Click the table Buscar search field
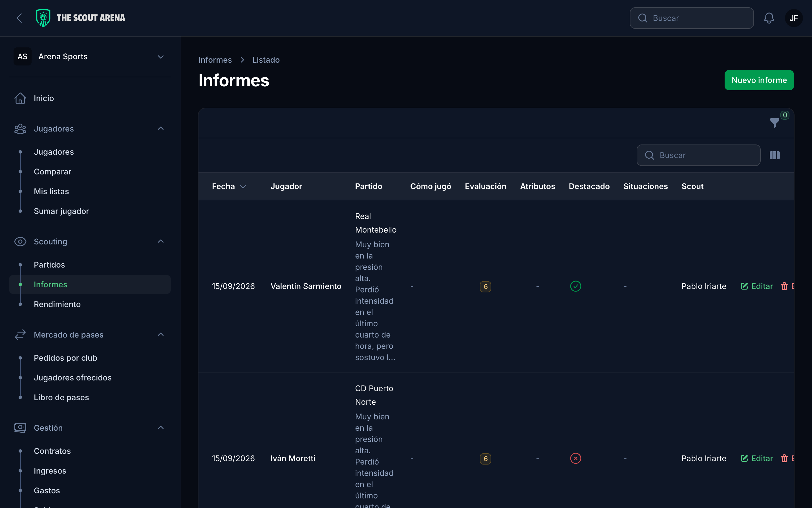812x508 pixels. (698, 155)
